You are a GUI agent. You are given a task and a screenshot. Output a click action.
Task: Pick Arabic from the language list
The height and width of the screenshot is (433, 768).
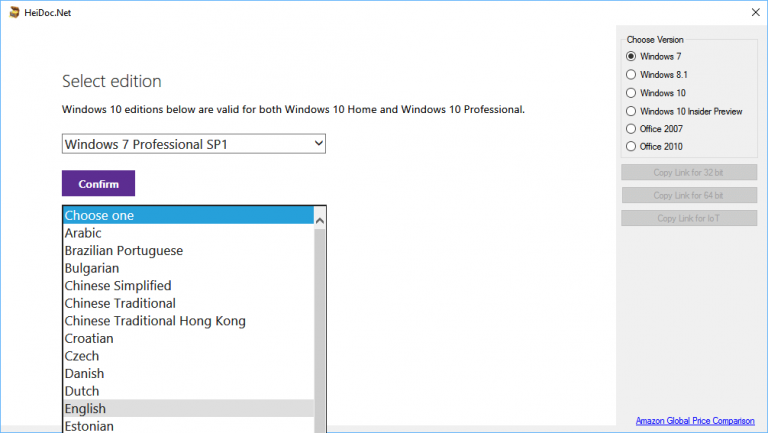(x=189, y=233)
